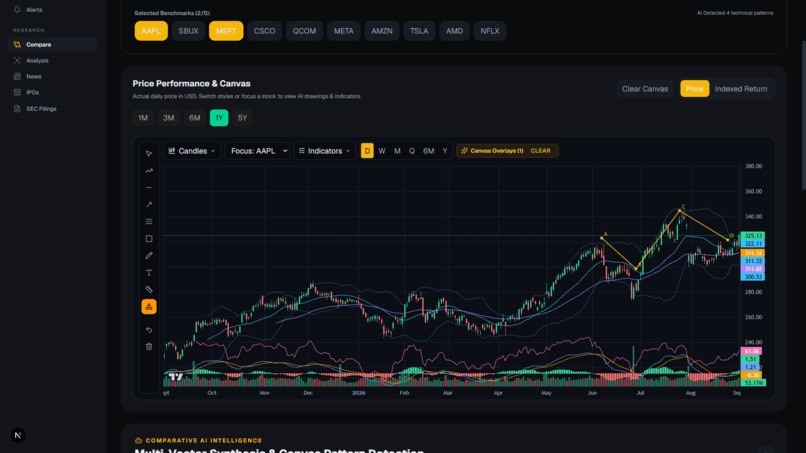Click the N avatar badge at bottom left
The height and width of the screenshot is (453, 806).
18,436
